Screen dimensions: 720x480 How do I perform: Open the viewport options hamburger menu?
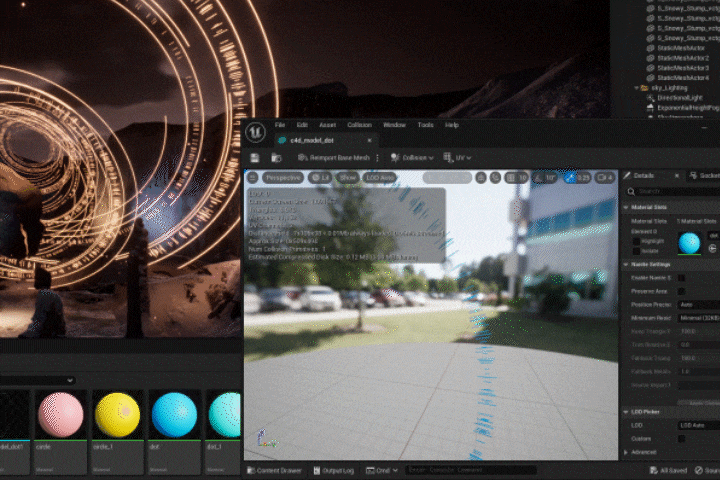click(253, 177)
